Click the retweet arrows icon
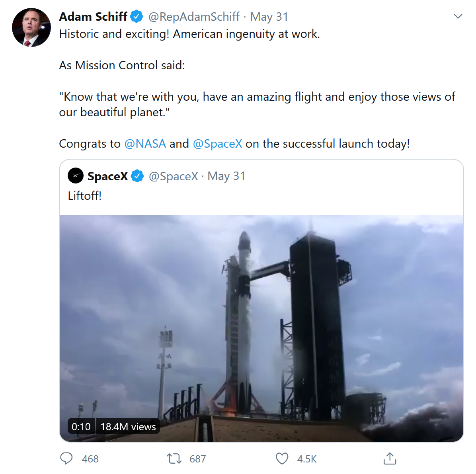476x474 pixels. click(174, 458)
